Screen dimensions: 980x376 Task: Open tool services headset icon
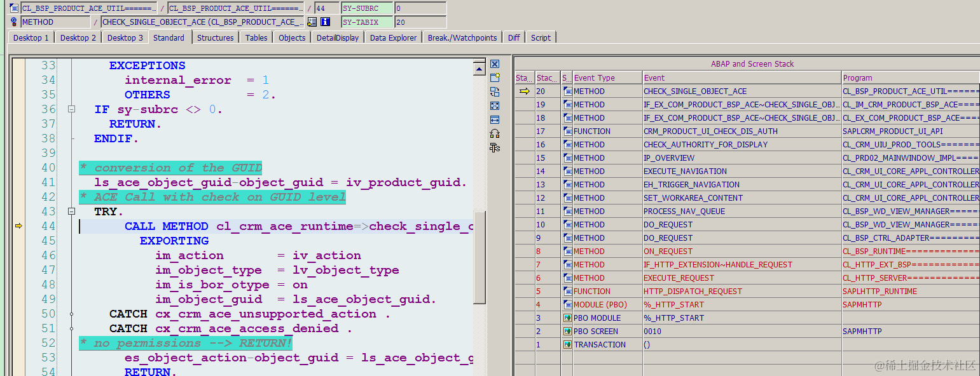(495, 133)
